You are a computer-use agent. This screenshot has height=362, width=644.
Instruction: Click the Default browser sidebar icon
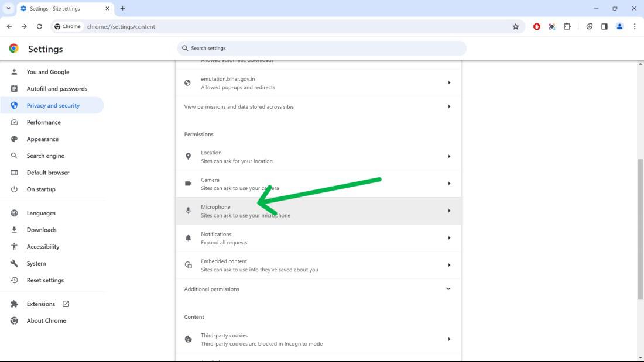(14, 173)
